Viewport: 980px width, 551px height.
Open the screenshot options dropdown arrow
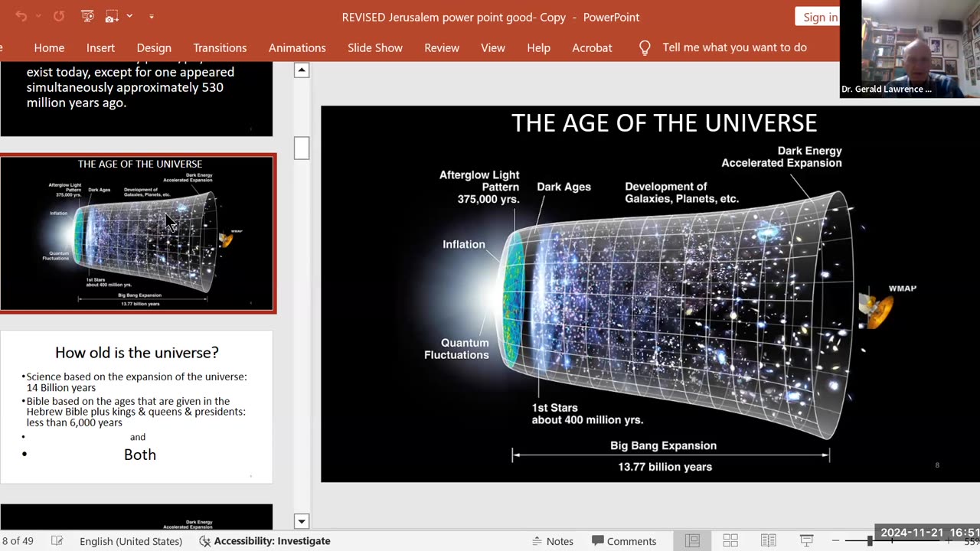tap(129, 16)
